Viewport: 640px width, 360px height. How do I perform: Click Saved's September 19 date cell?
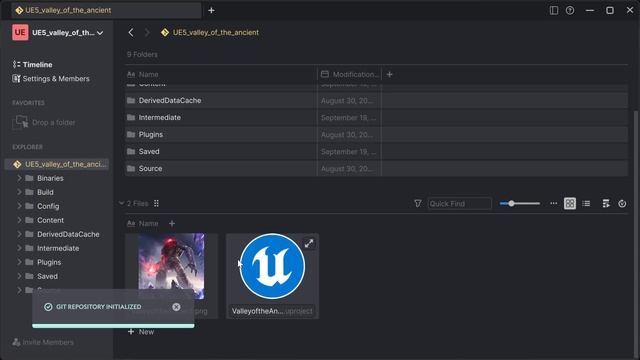[349, 151]
